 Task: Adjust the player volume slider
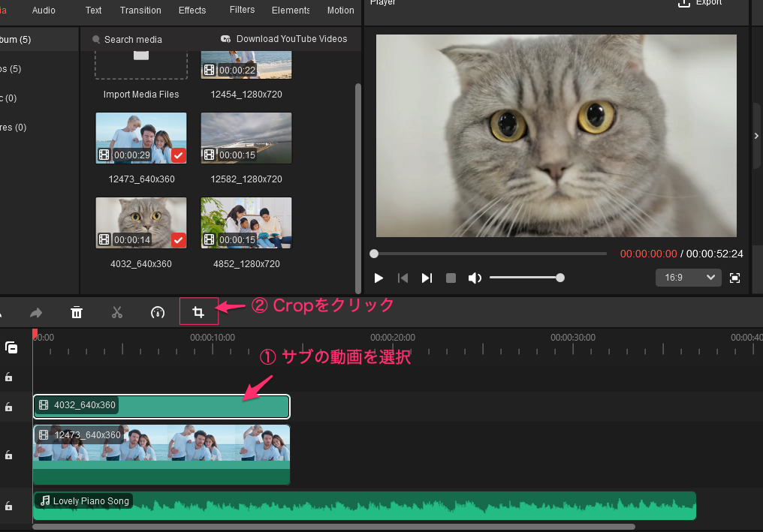(526, 278)
